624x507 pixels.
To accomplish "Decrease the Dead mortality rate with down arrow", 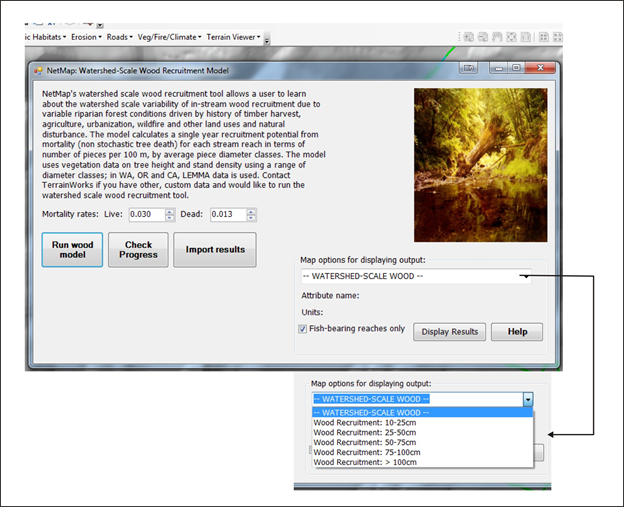I will point(251,219).
